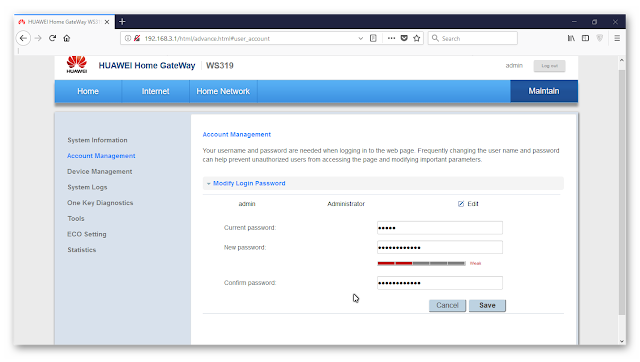This screenshot has height=362, width=640.
Task: Open the Firefox hamburger menu
Action: [x=617, y=38]
